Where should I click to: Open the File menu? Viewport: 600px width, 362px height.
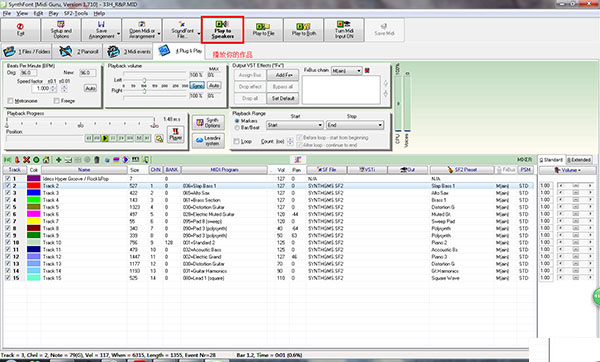(7, 13)
